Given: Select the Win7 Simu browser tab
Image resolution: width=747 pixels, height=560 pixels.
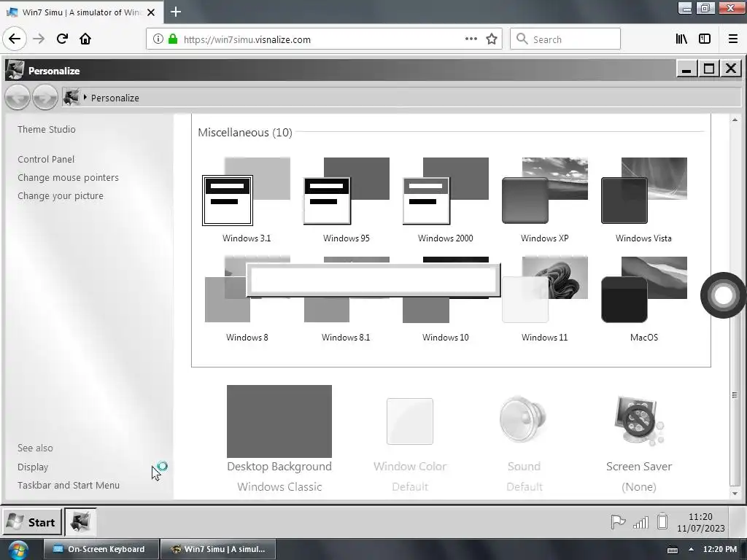Looking at the screenshot, I should [82, 12].
